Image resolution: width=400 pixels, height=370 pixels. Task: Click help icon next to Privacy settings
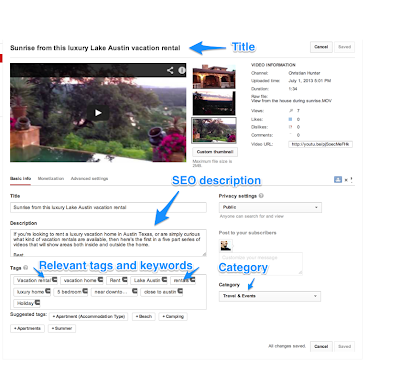click(261, 196)
